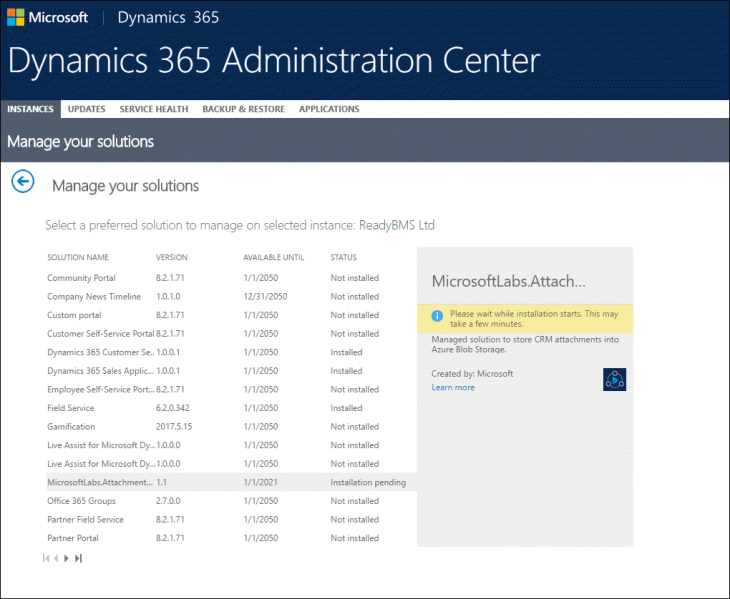Click the back arrow circle icon
Viewport: 730px width, 599px height.
(x=23, y=182)
